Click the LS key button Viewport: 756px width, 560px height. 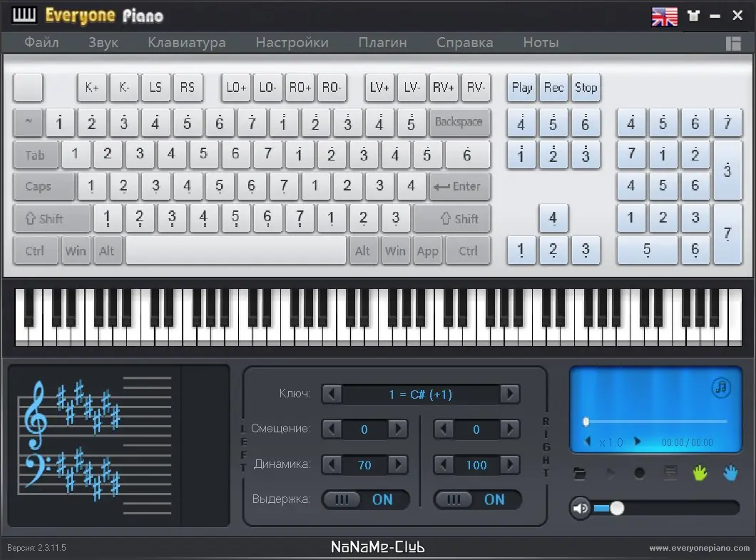155,87
